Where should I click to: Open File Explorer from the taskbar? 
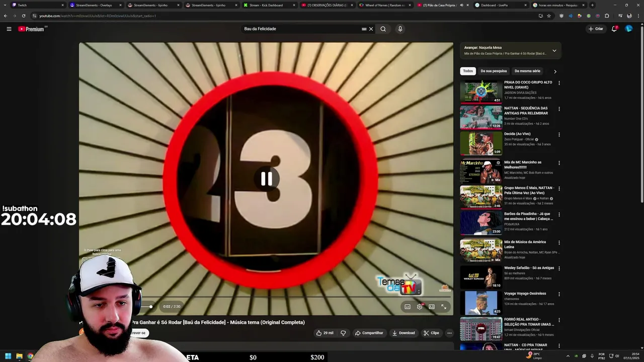[x=19, y=356]
